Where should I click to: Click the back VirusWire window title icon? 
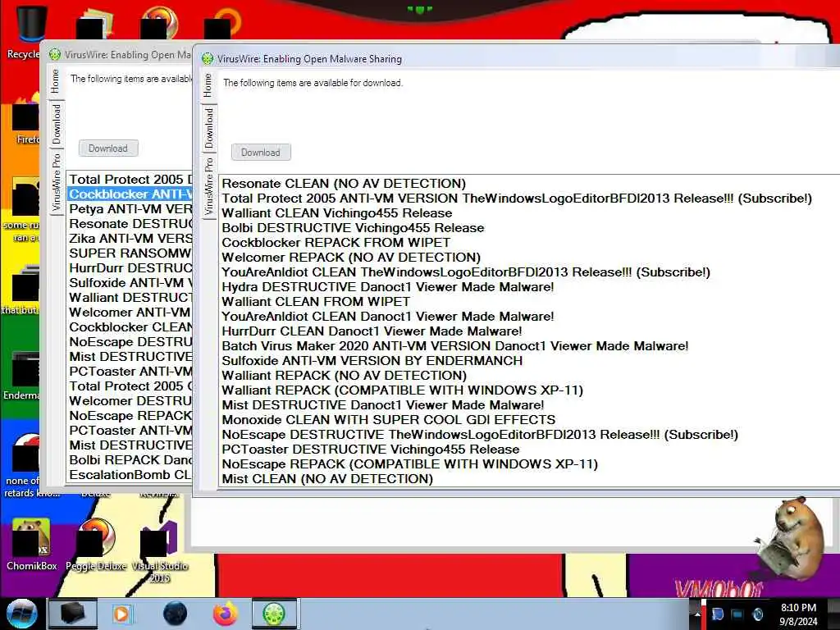[55, 55]
